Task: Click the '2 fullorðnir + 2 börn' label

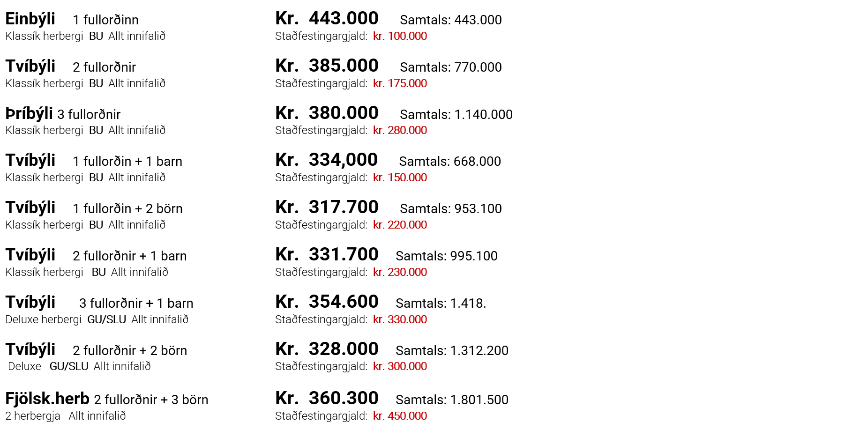Action: (x=130, y=351)
